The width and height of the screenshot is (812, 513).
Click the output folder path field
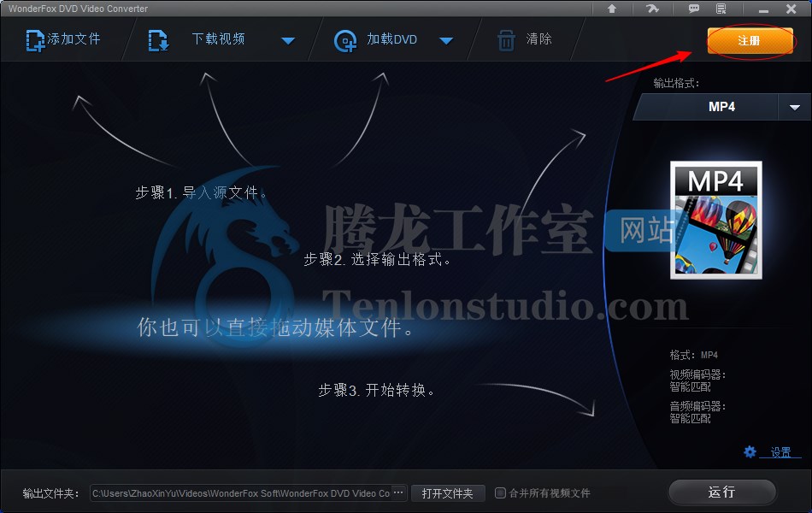(241, 493)
